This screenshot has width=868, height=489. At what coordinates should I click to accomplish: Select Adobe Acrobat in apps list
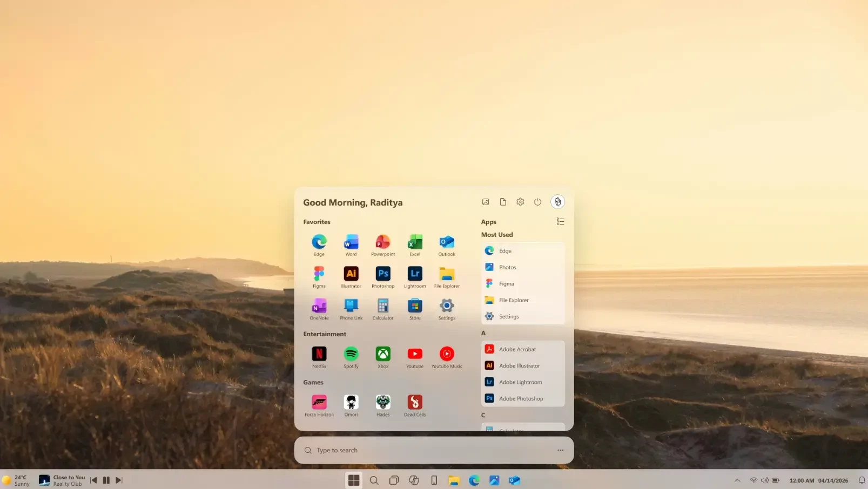pos(517,349)
